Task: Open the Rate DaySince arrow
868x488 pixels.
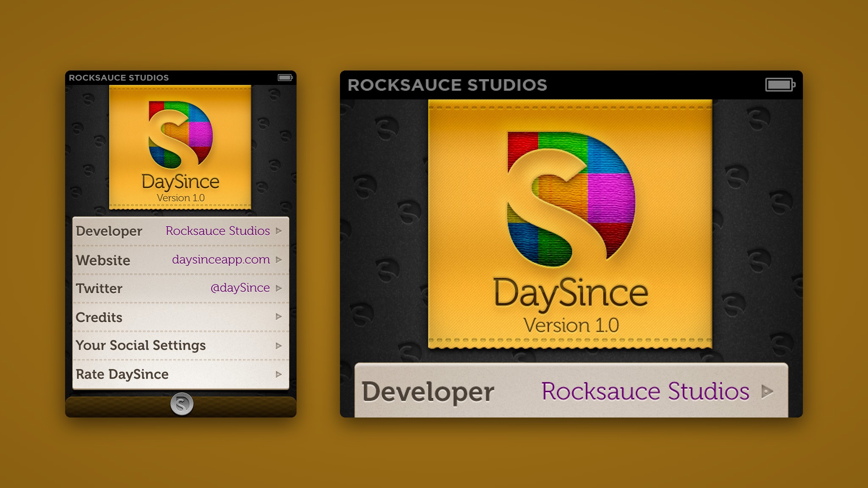Action: (x=278, y=374)
